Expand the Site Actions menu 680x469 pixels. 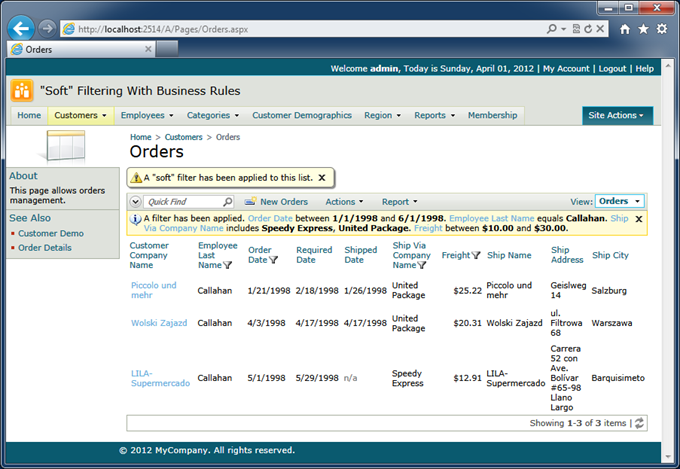point(617,115)
